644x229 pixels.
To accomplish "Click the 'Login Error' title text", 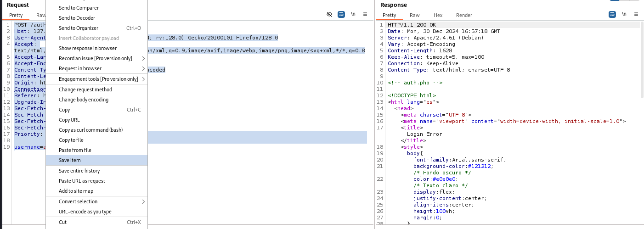I will point(424,134).
